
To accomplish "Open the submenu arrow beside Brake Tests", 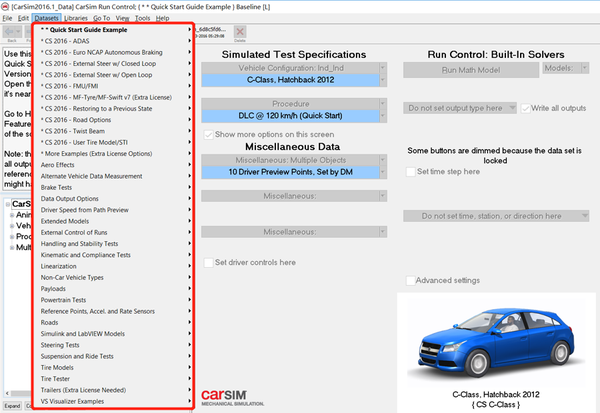I will [189, 187].
